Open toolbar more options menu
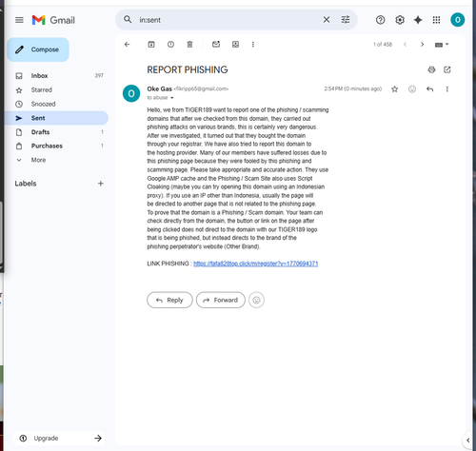 (253, 45)
